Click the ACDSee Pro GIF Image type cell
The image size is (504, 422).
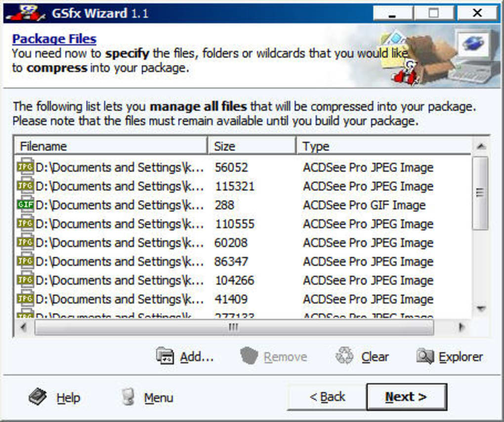(365, 205)
